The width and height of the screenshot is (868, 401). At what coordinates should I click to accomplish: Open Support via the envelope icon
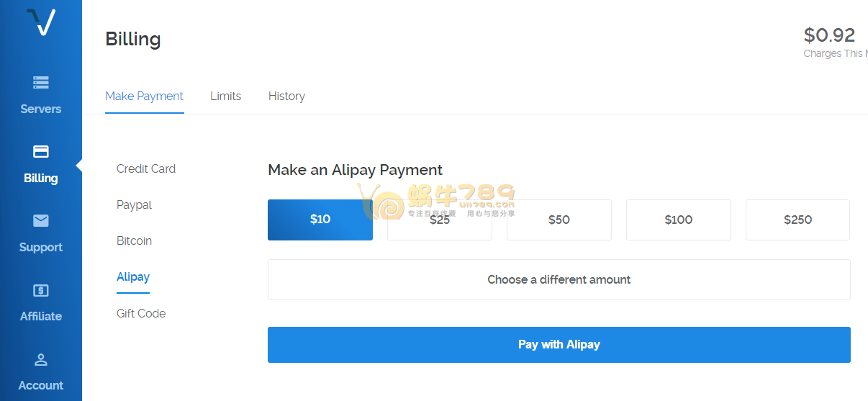41,220
